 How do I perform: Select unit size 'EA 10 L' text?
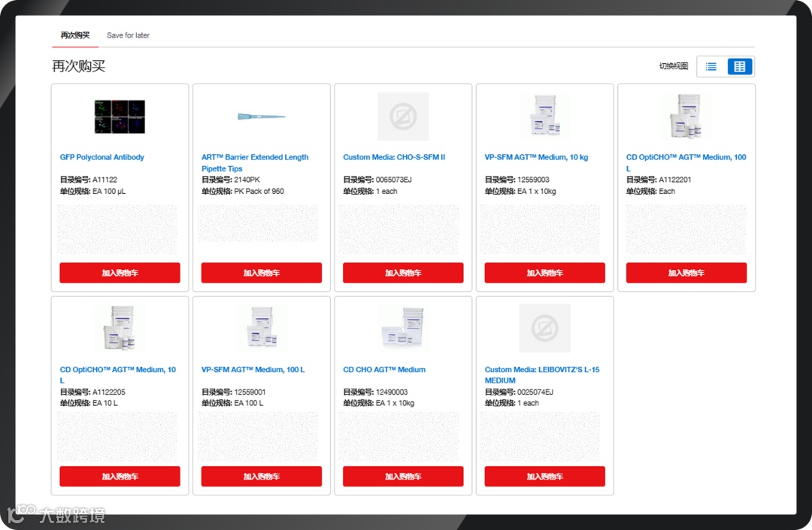coord(105,403)
